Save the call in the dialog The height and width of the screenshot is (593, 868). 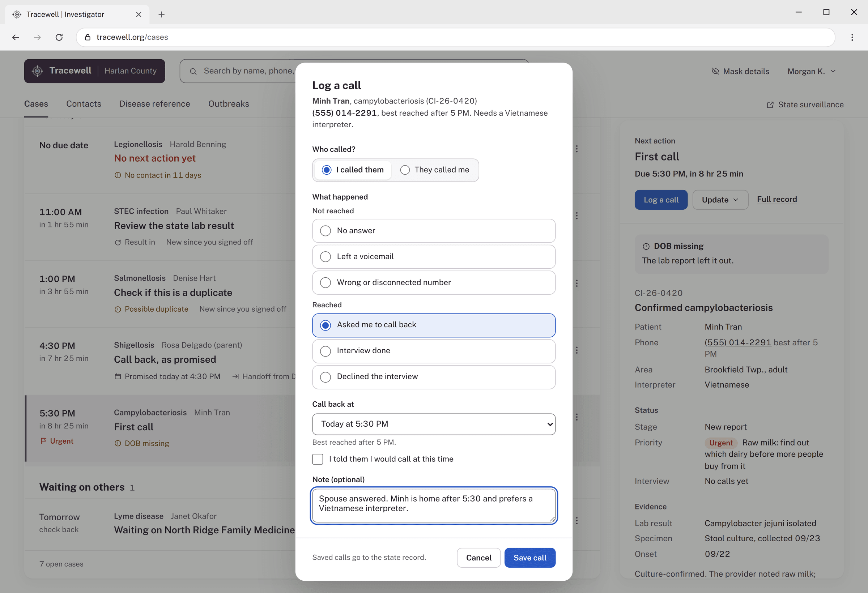529,558
